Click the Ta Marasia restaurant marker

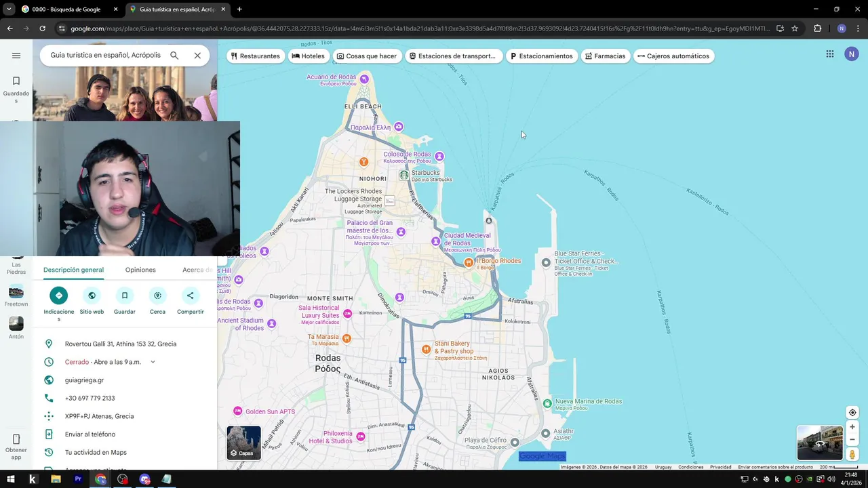click(347, 338)
